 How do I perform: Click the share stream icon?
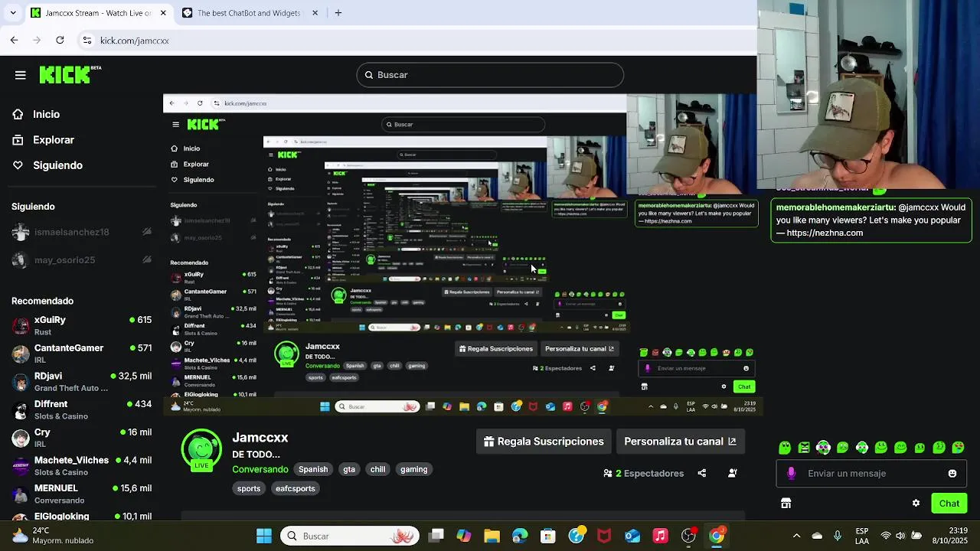pyautogui.click(x=702, y=473)
